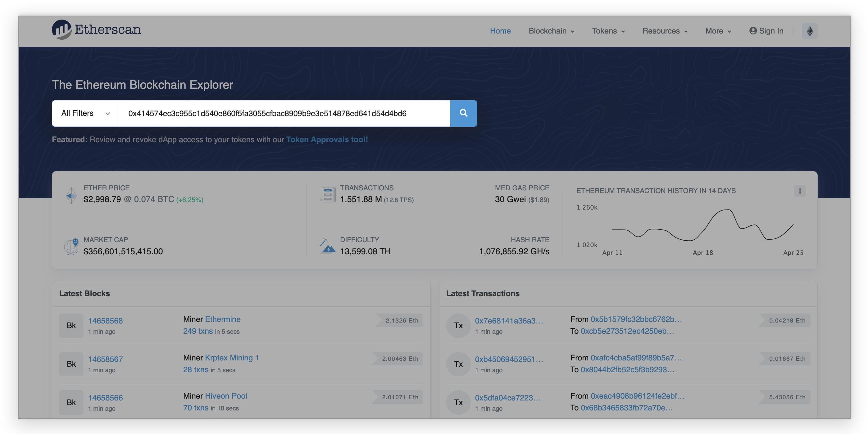Click Bk icon for block 14658568

point(71,325)
